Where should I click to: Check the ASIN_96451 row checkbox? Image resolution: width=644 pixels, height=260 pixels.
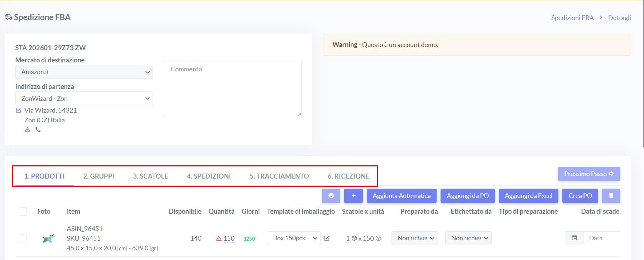[x=23, y=238]
